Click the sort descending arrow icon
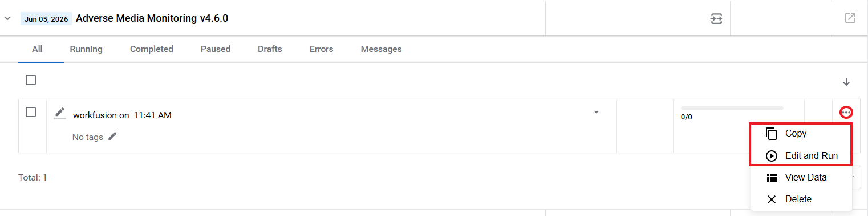Image resolution: width=868 pixels, height=216 pixels. [846, 82]
